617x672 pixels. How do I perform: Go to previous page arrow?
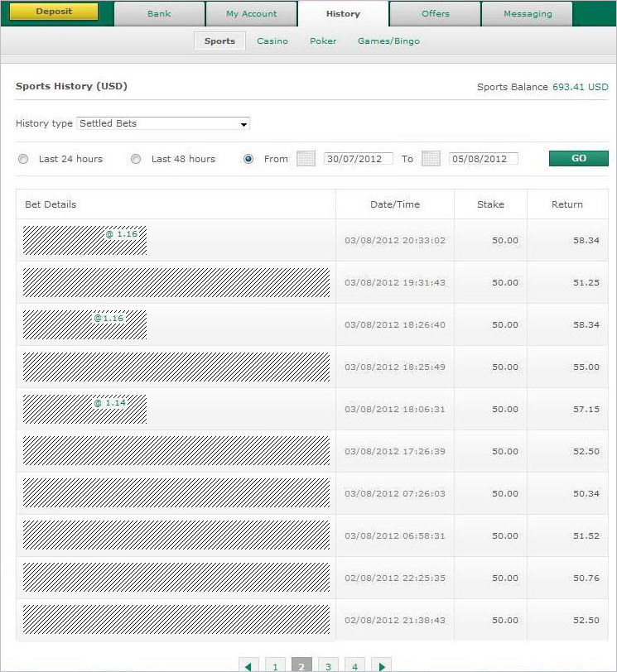coord(248,665)
